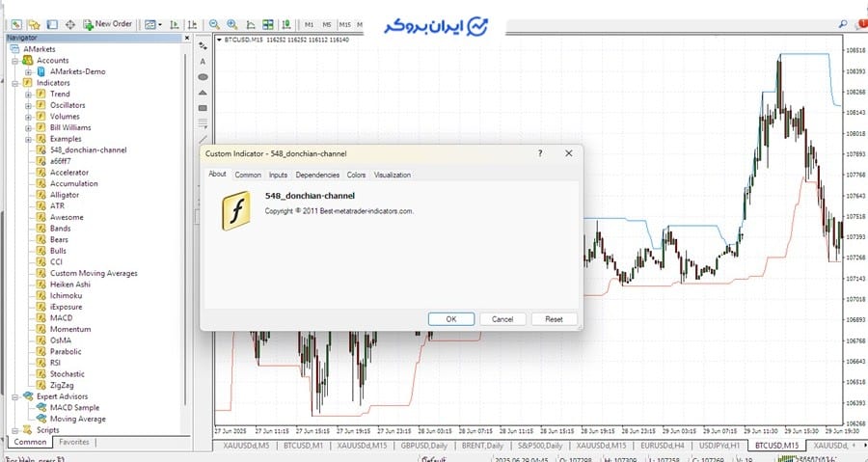Click the New Order toolbar button
The width and height of the screenshot is (868, 462).
(x=107, y=23)
